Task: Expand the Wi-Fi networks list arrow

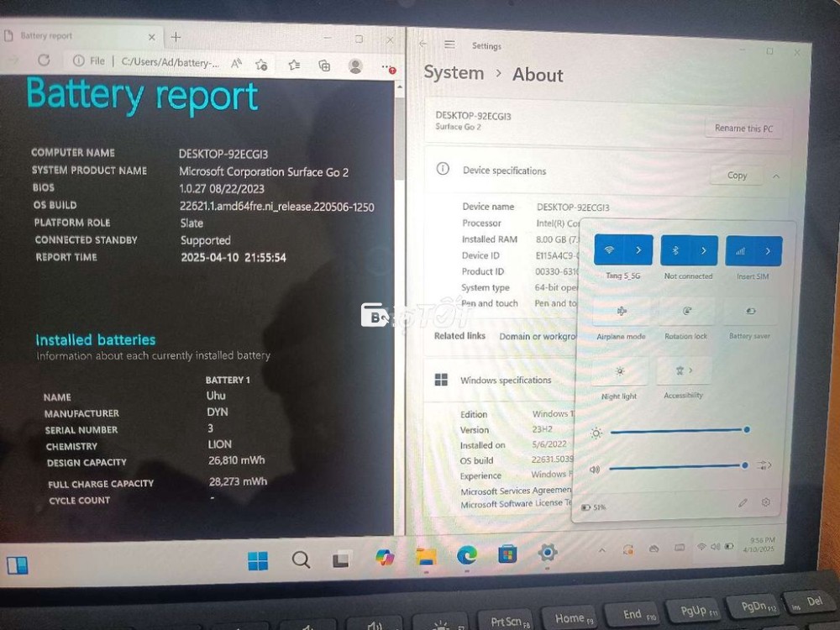Action: (638, 250)
